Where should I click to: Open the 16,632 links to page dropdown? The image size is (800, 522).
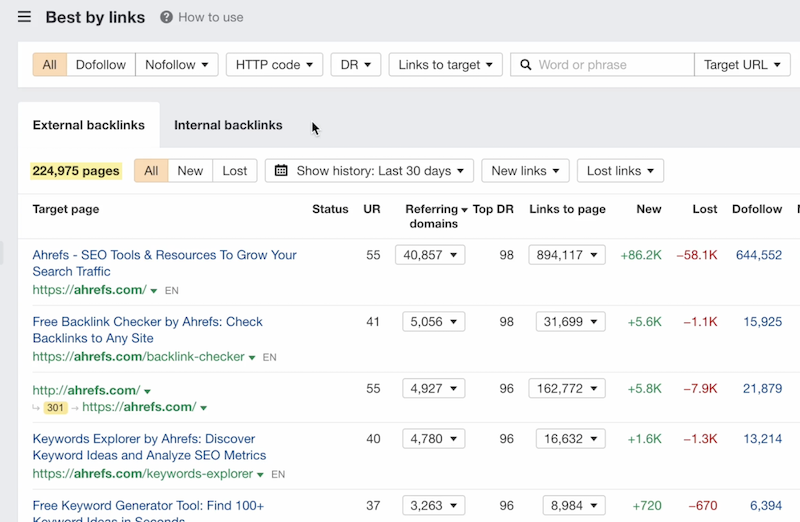tap(570, 439)
